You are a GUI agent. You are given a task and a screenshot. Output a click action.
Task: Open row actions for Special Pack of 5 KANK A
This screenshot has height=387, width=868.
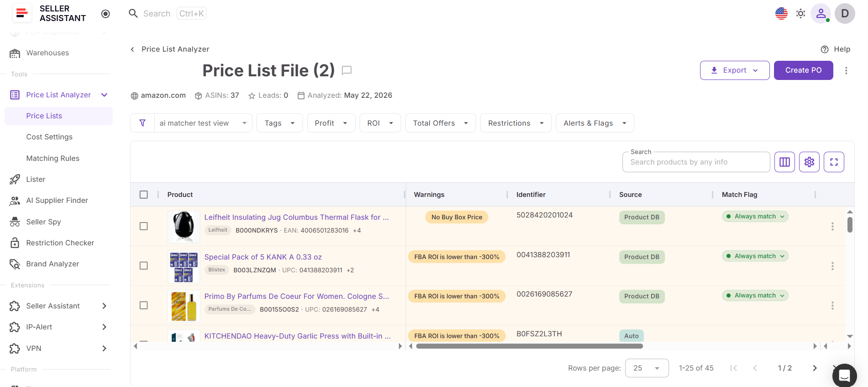(x=832, y=266)
